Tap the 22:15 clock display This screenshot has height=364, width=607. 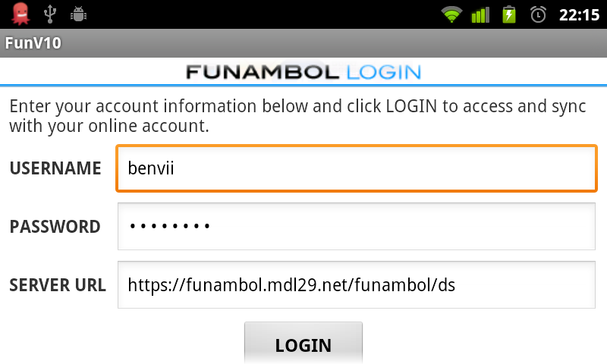579,15
